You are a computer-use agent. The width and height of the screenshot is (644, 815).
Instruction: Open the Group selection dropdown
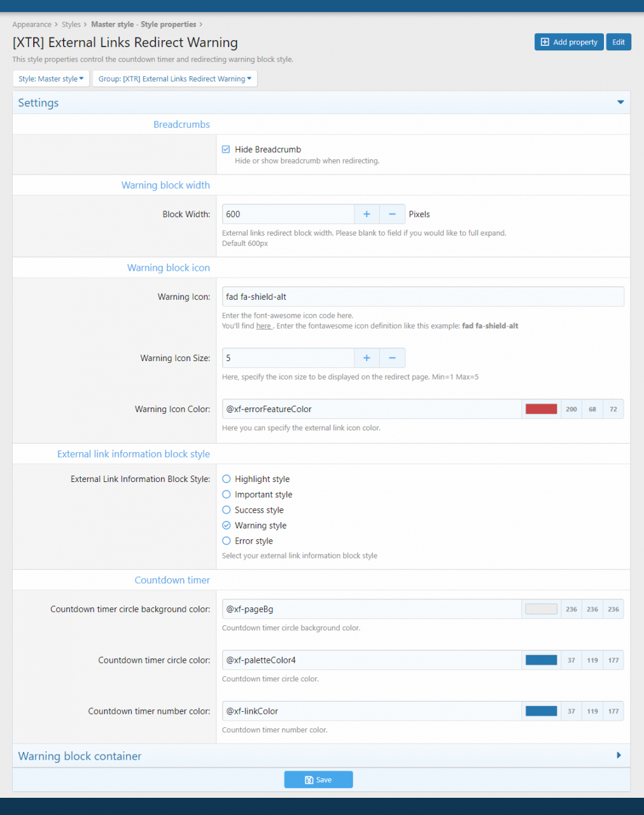coord(174,79)
